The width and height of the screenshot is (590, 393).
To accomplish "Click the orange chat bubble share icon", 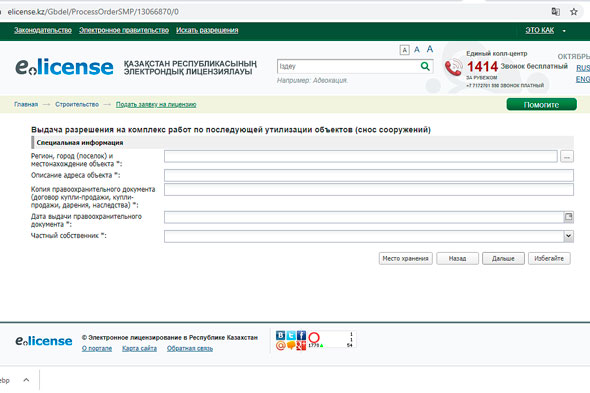I will pyautogui.click(x=291, y=345).
